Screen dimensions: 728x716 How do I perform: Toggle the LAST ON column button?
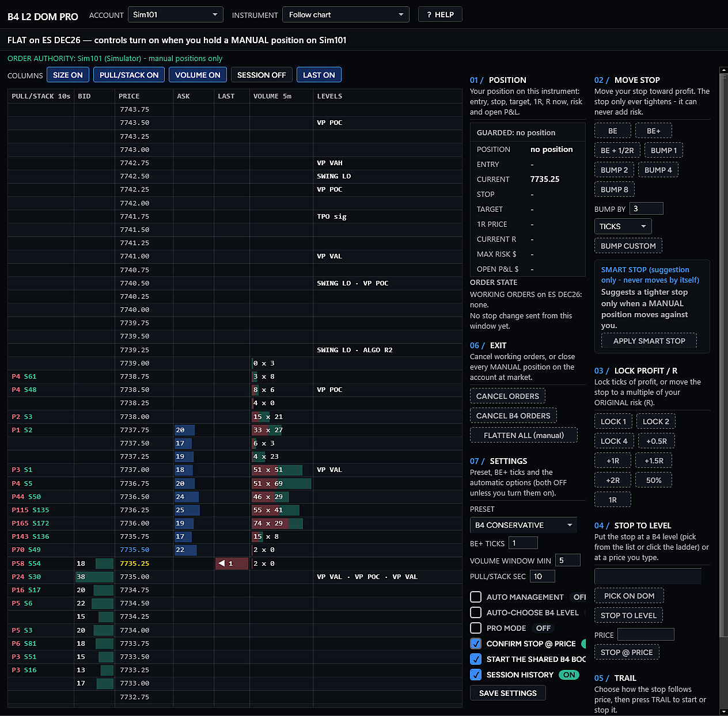[319, 75]
